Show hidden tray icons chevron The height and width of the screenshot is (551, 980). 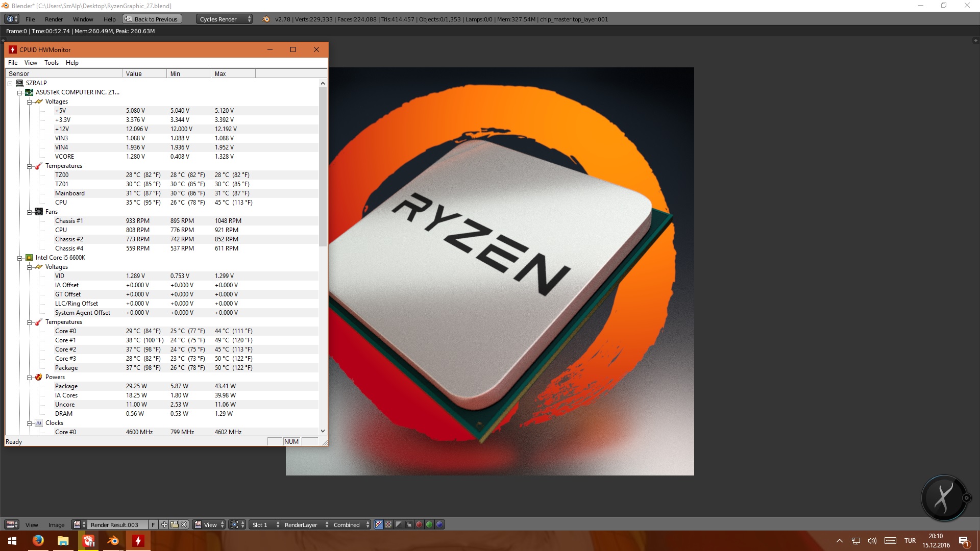pos(839,540)
